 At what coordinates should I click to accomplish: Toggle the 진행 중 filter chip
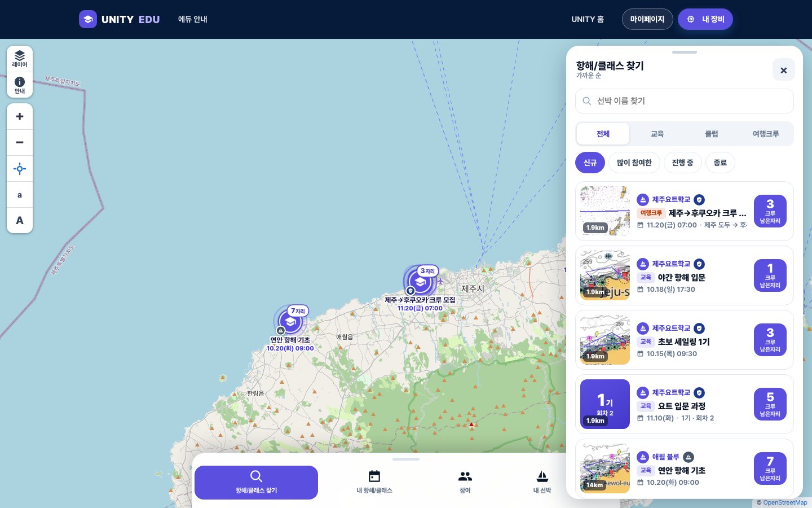[683, 163]
